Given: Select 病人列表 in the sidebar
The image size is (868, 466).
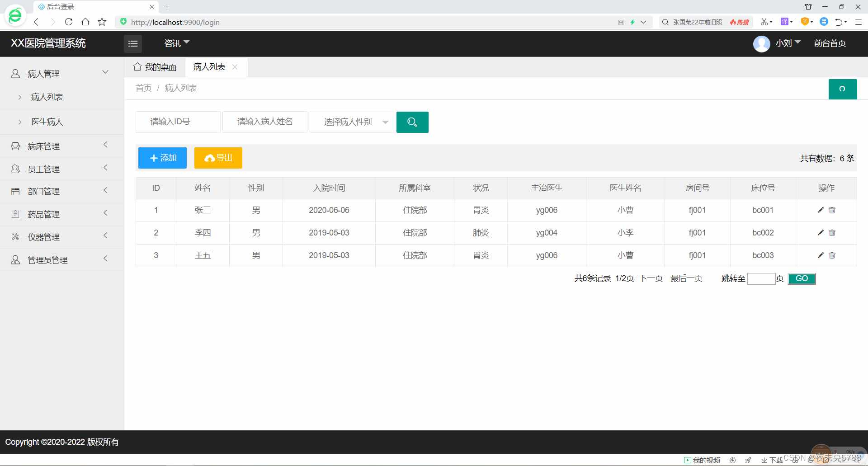Looking at the screenshot, I should pyautogui.click(x=47, y=97).
